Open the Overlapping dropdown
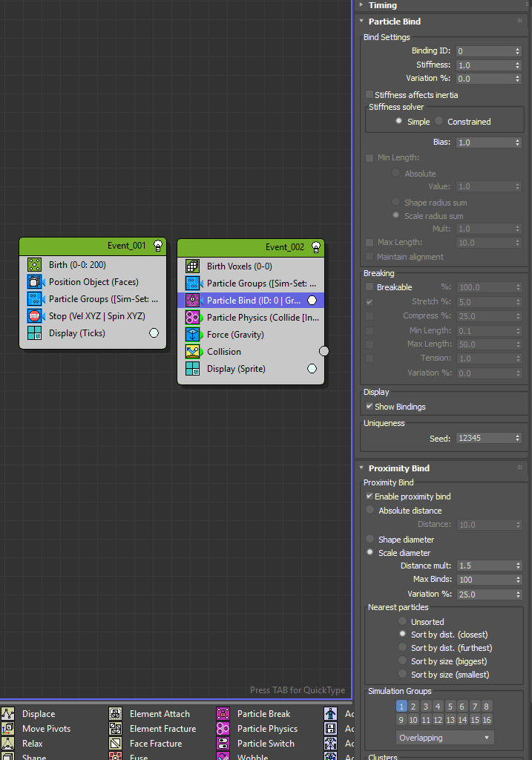532x760 pixels. coord(444,738)
